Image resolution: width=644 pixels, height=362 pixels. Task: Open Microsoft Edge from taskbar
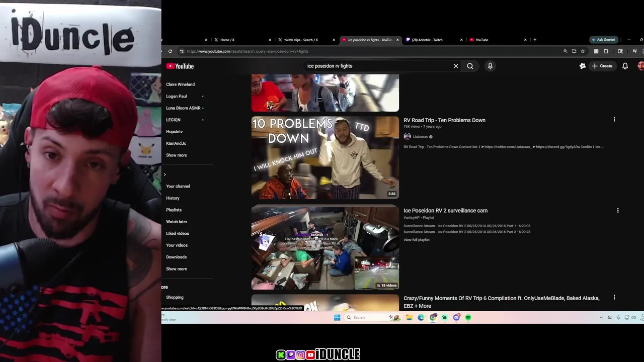pos(421,317)
